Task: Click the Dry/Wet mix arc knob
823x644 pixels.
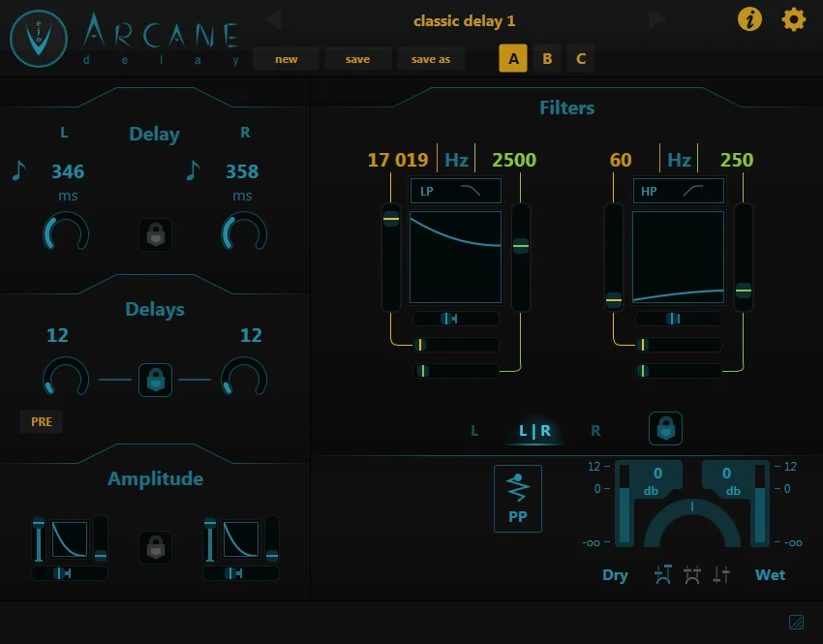Action: (x=692, y=522)
